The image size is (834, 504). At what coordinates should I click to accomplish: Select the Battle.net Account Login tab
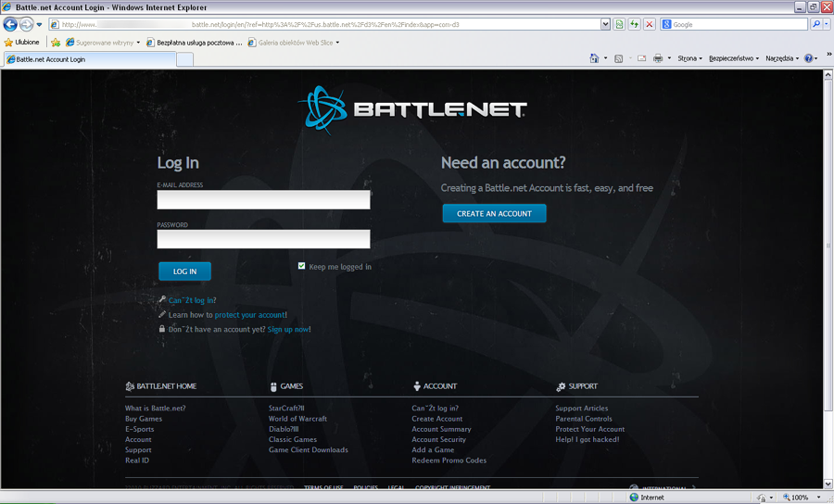point(89,59)
